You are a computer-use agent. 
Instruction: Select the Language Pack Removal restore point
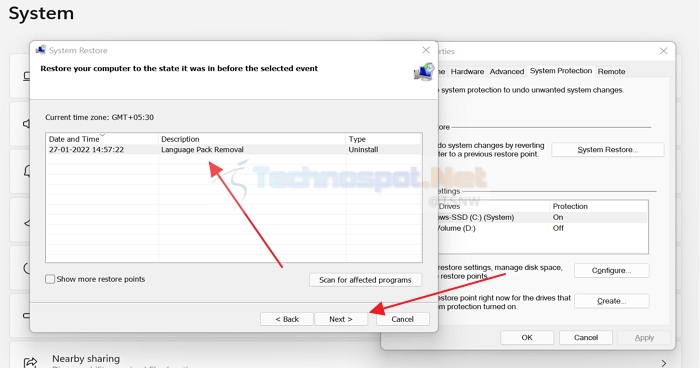tap(233, 150)
